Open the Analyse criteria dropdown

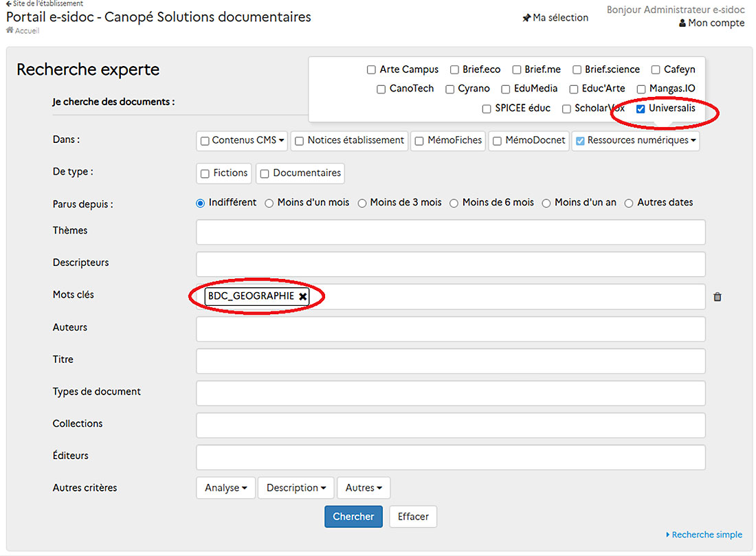[225, 487]
